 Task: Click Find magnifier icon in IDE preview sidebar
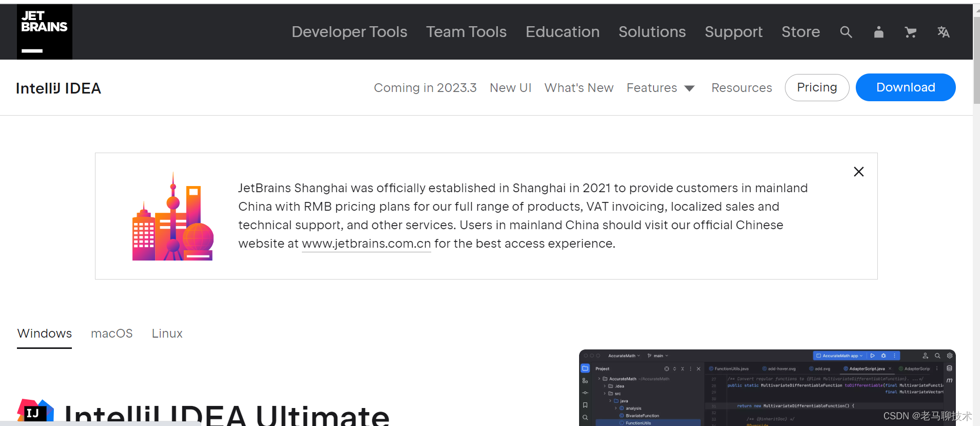point(585,417)
